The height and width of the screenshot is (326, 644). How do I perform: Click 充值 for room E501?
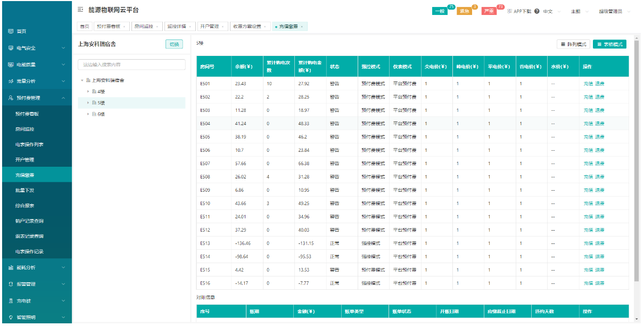(588, 84)
